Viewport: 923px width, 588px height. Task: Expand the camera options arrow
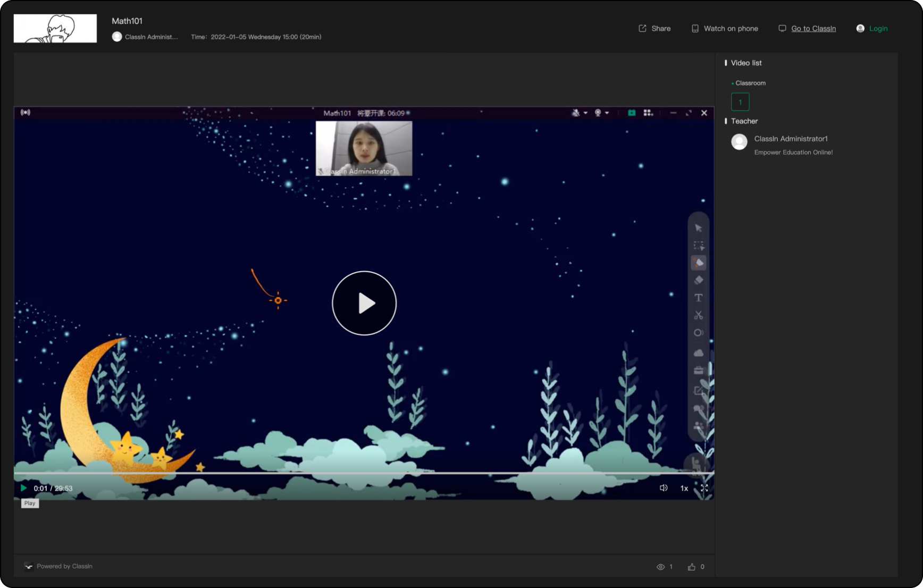click(x=607, y=113)
